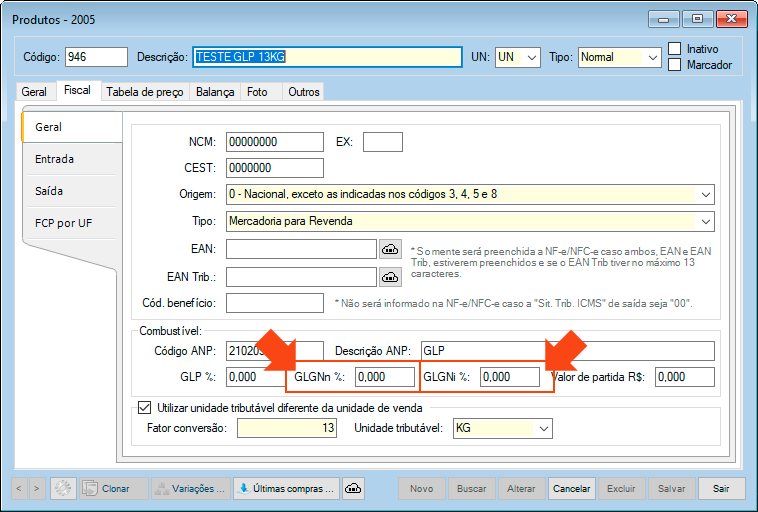Click the gear icon in bottom toolbar
This screenshot has width=758, height=512.
(x=63, y=489)
